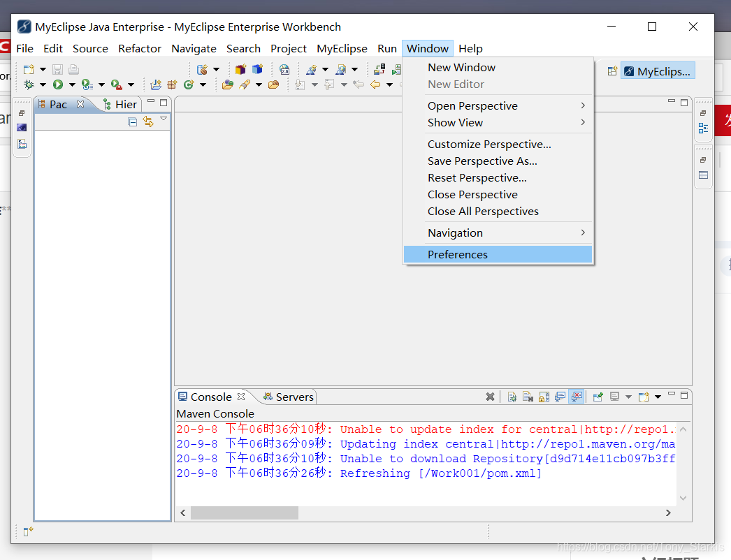Choose Close All Perspectives

tap(498, 212)
